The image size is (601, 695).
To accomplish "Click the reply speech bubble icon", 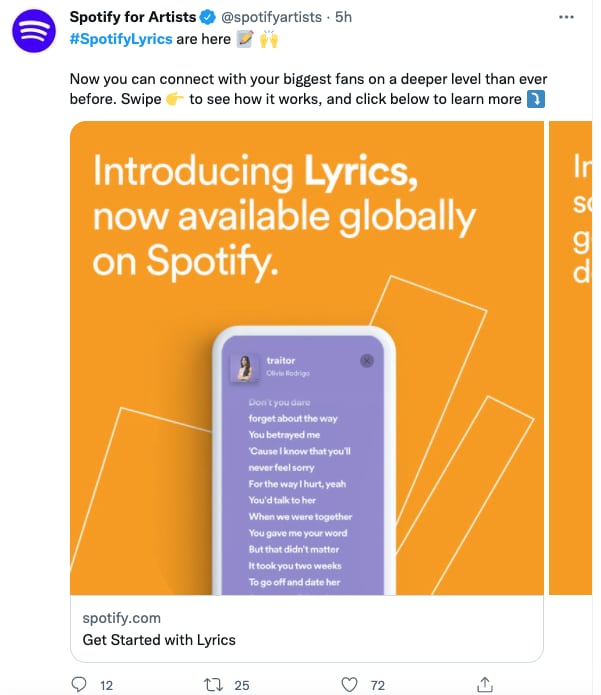I will [80, 684].
